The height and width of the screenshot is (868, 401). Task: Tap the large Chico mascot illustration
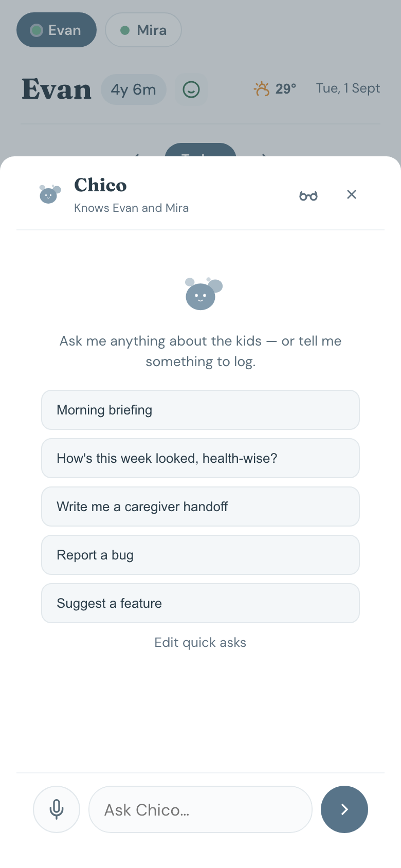[x=203, y=294]
